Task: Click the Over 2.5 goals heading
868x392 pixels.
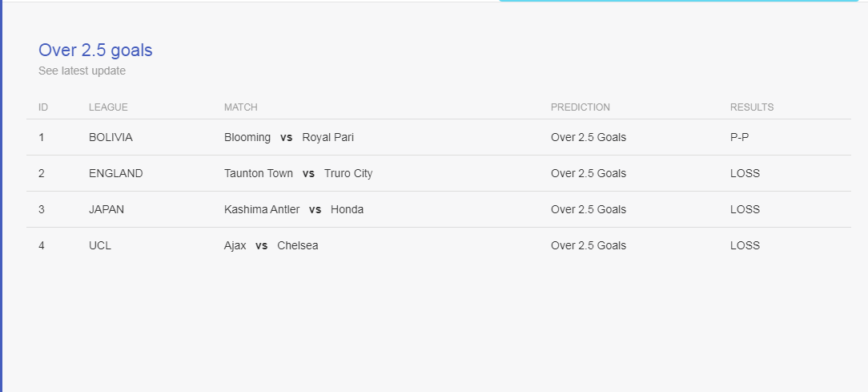Action: [95, 51]
